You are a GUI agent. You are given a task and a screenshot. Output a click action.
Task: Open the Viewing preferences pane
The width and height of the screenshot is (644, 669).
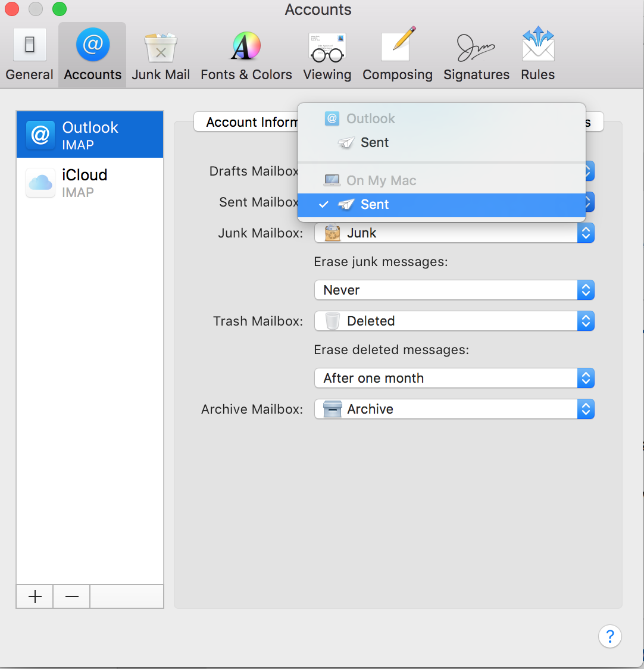(x=327, y=55)
